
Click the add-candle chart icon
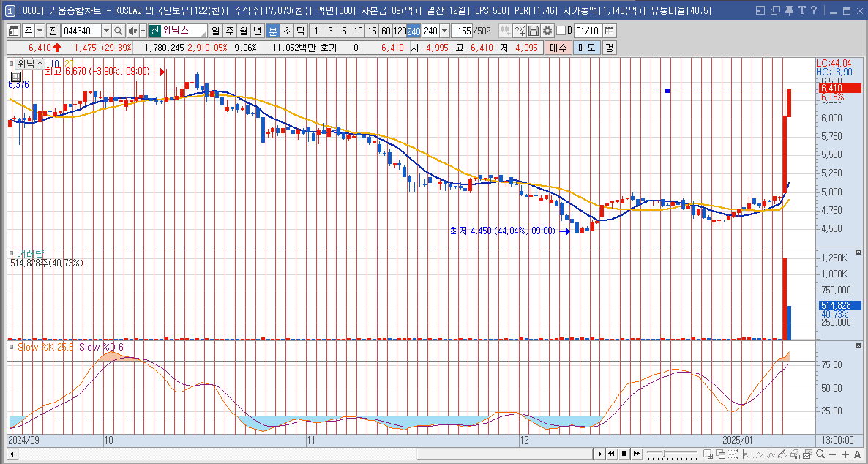pyautogui.click(x=505, y=31)
